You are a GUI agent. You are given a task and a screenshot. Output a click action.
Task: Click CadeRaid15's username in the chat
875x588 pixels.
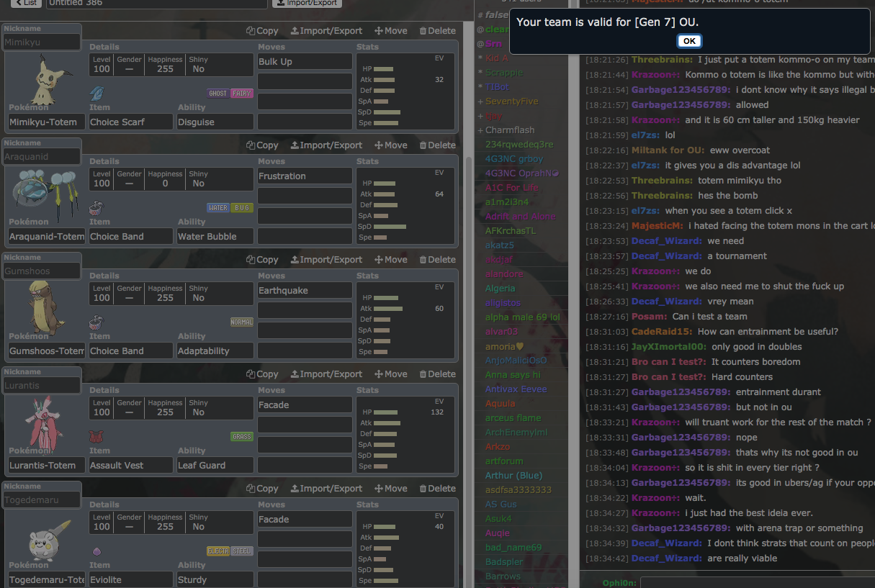[663, 332]
